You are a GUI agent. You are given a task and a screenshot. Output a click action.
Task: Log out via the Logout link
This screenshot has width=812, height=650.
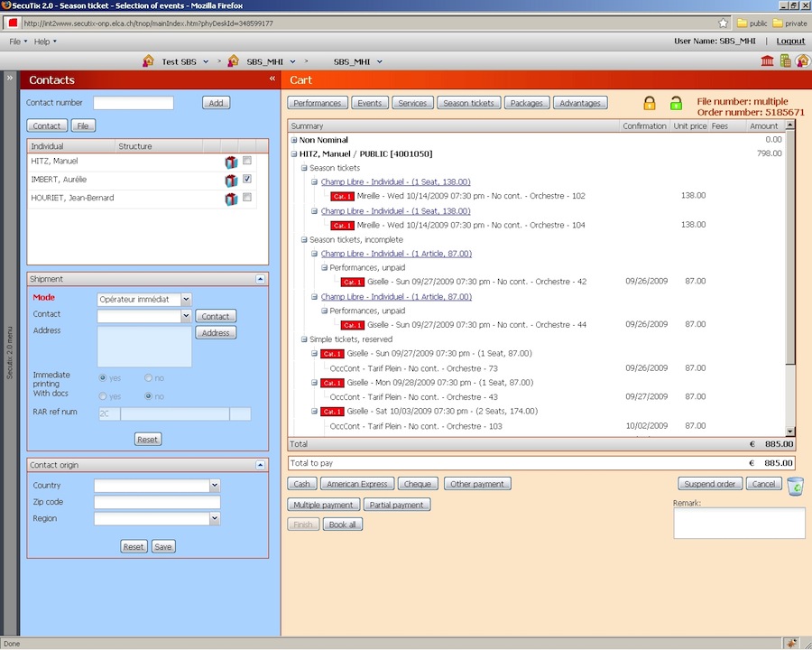[790, 41]
